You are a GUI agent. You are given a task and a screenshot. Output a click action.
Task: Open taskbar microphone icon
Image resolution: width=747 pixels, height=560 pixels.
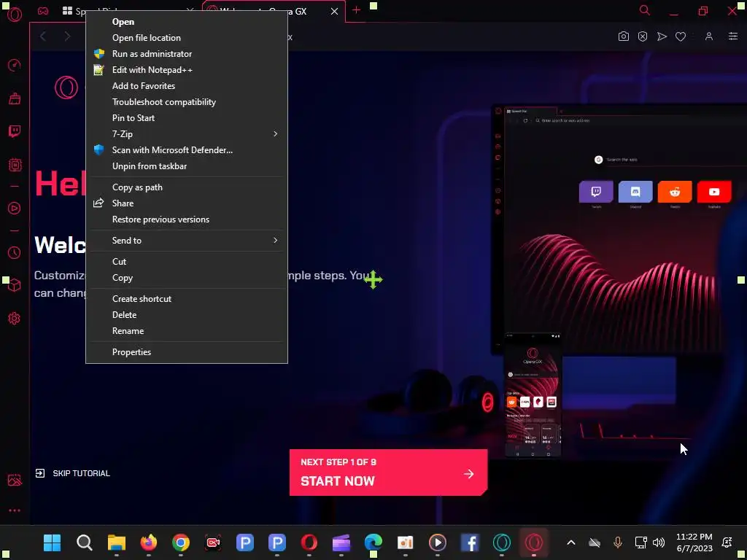click(x=618, y=542)
